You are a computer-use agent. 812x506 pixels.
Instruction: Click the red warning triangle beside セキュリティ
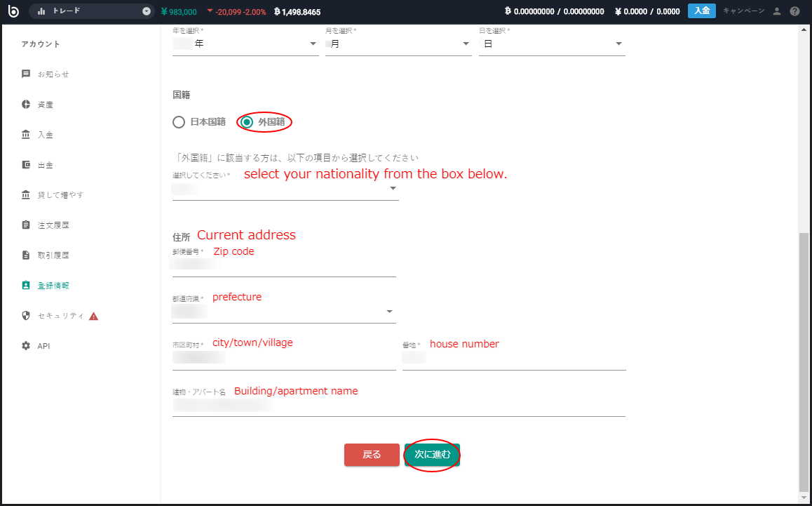tap(94, 317)
